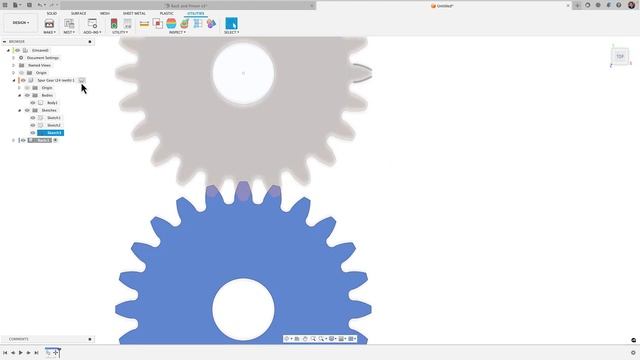Open the File menu icon
Screen dimensions: 640x360
[16, 5]
